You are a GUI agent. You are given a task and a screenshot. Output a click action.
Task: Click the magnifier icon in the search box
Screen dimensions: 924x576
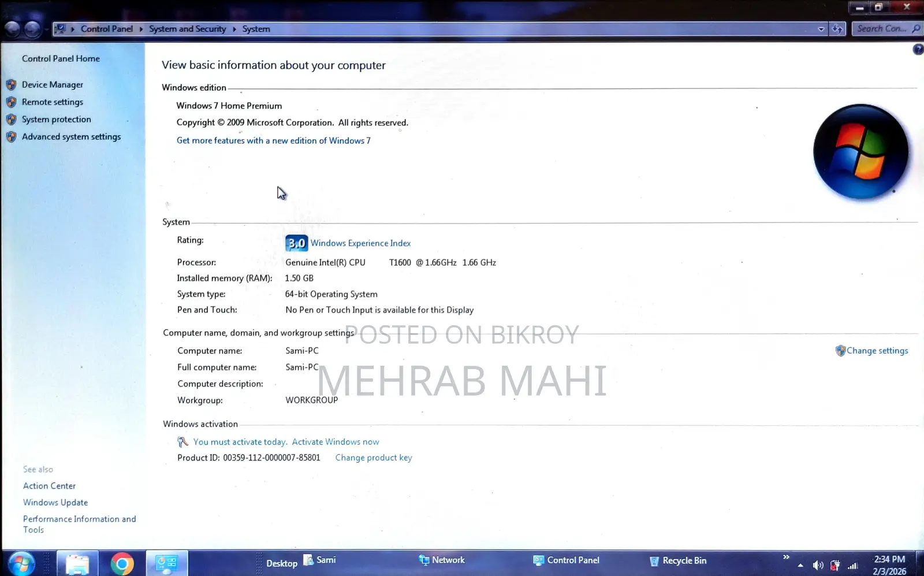(915, 29)
